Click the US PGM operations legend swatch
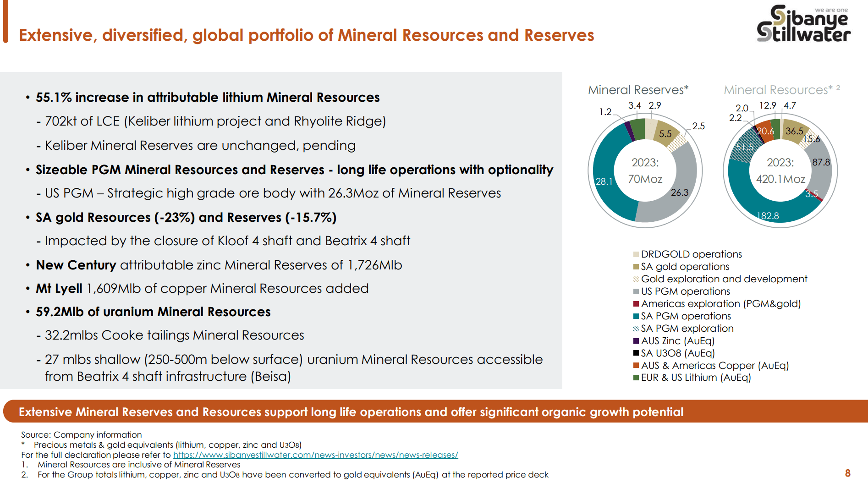The width and height of the screenshot is (868, 483). (x=636, y=291)
